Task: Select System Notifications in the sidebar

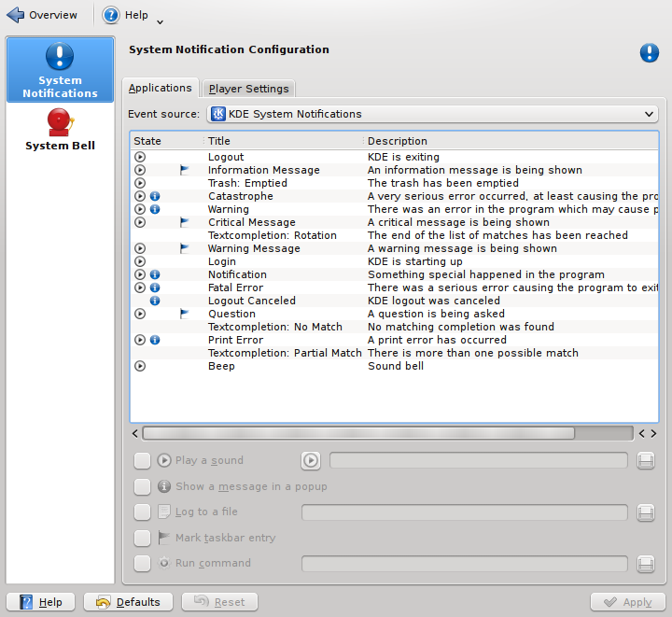Action: 60,70
